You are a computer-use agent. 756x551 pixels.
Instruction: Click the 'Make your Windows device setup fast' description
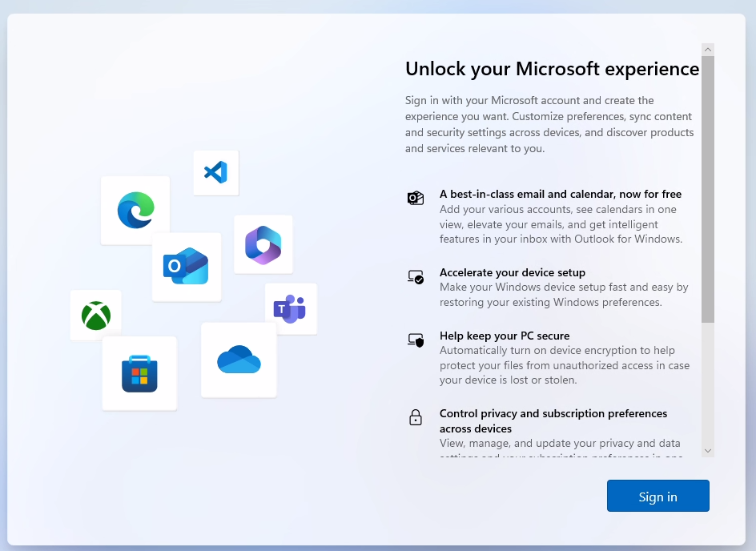564,295
